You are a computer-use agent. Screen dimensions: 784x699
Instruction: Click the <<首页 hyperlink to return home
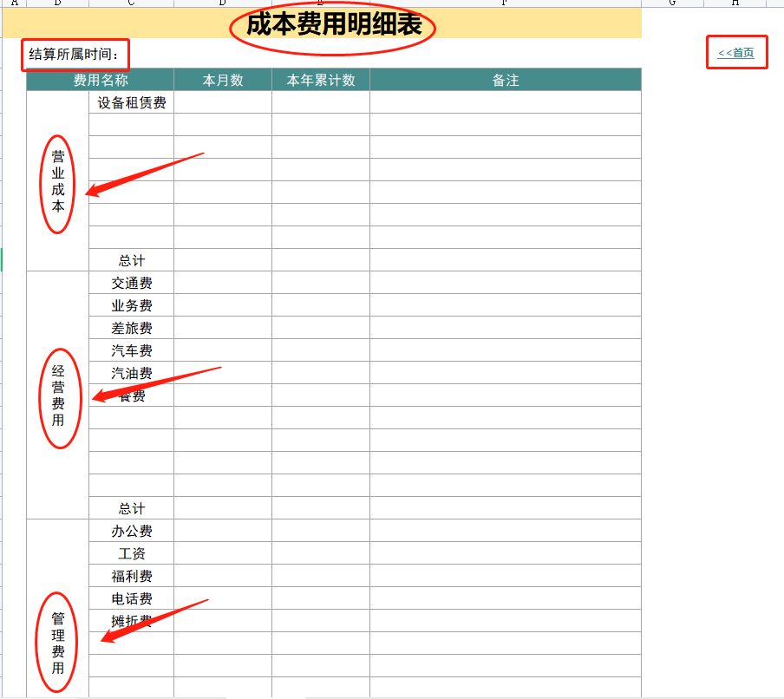pyautogui.click(x=735, y=52)
